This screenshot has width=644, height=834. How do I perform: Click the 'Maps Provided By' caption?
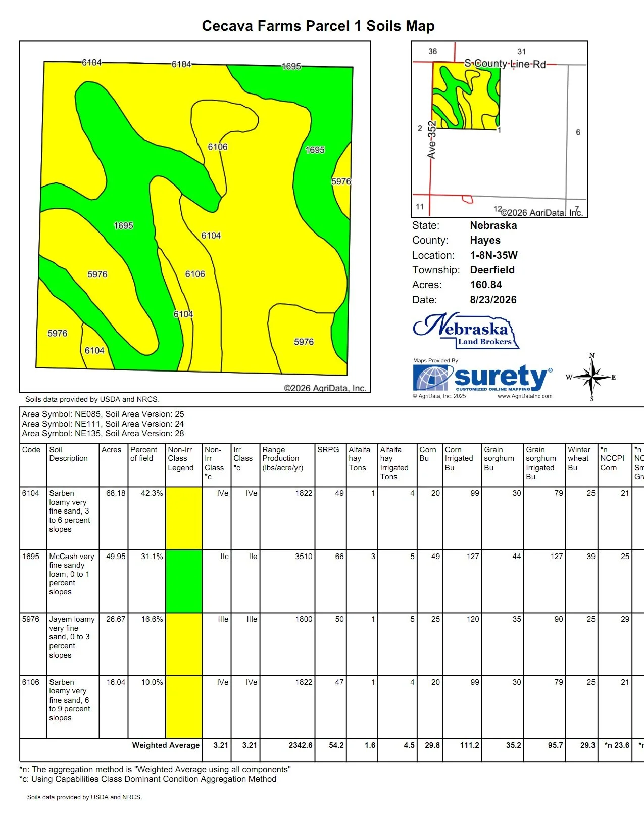pos(435,360)
